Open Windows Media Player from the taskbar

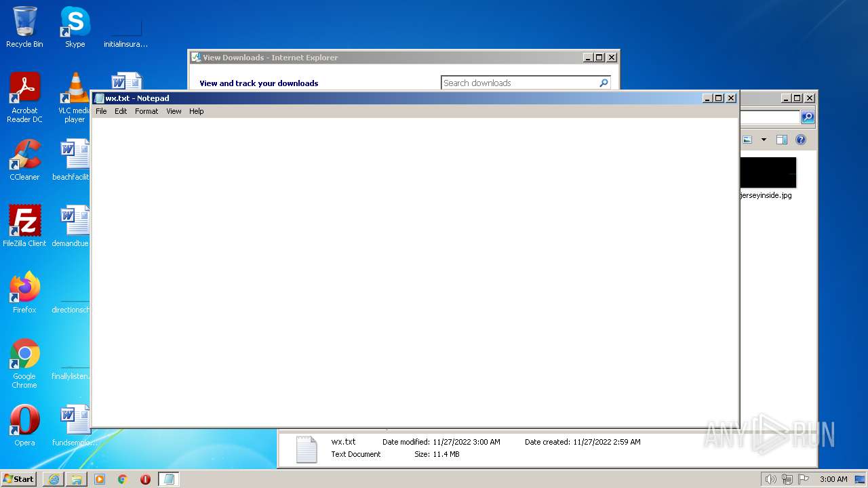pyautogui.click(x=100, y=479)
